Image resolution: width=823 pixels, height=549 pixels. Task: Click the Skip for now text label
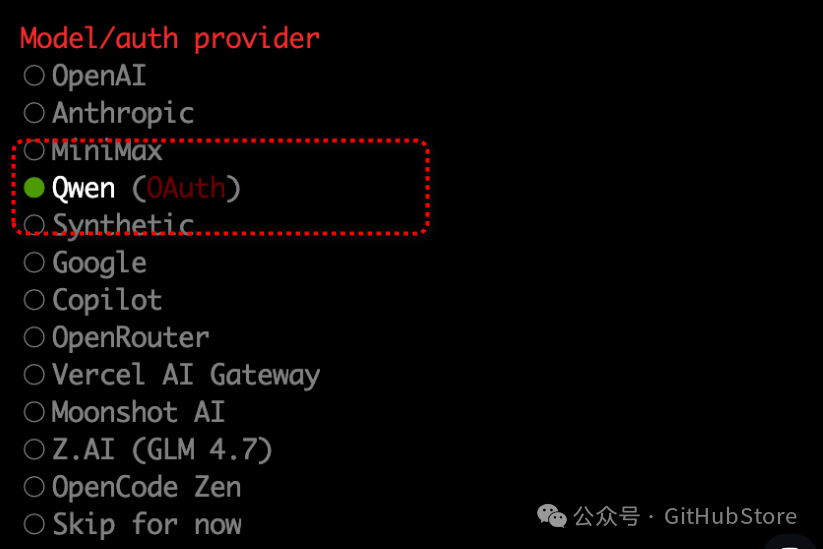tap(147, 524)
